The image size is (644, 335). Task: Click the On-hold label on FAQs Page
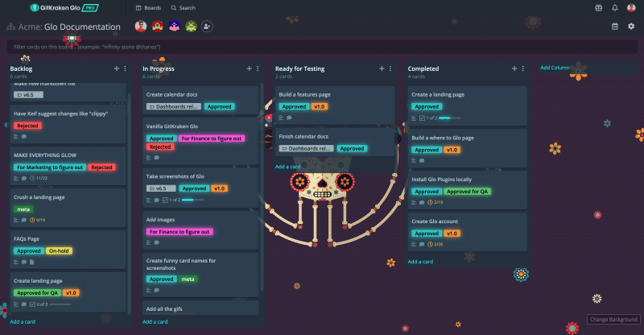(x=59, y=250)
